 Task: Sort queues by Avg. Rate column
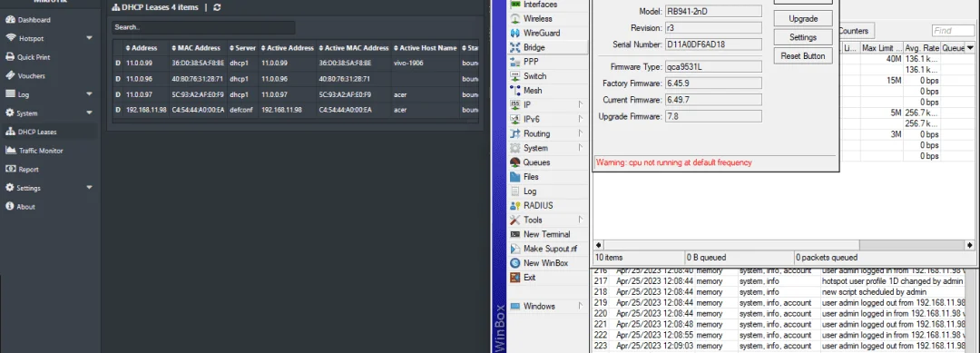921,47
